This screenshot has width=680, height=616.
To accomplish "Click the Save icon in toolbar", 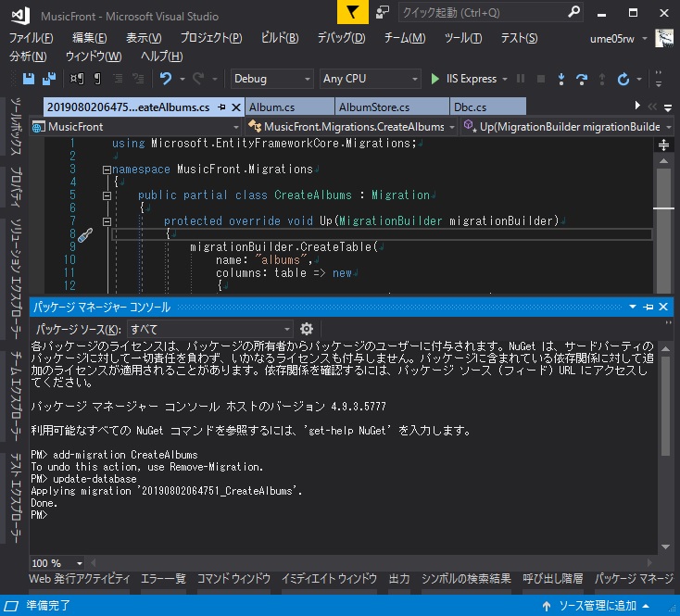I will click(x=29, y=79).
